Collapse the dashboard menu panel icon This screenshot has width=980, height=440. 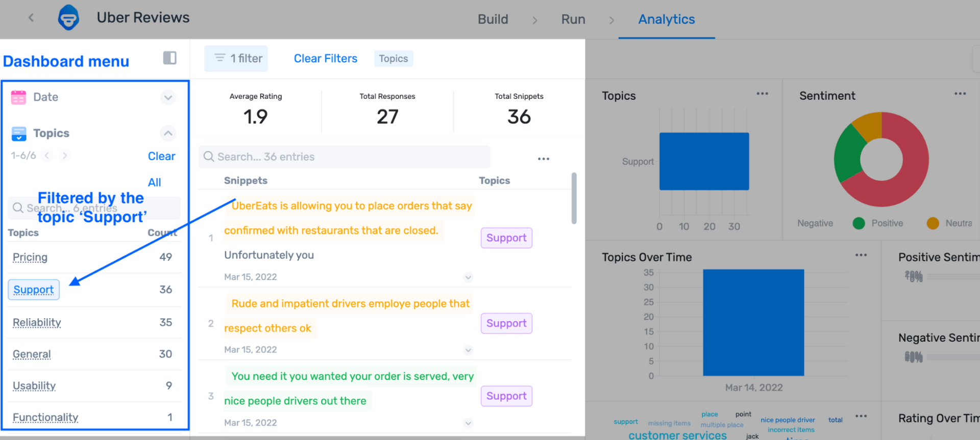coord(169,58)
